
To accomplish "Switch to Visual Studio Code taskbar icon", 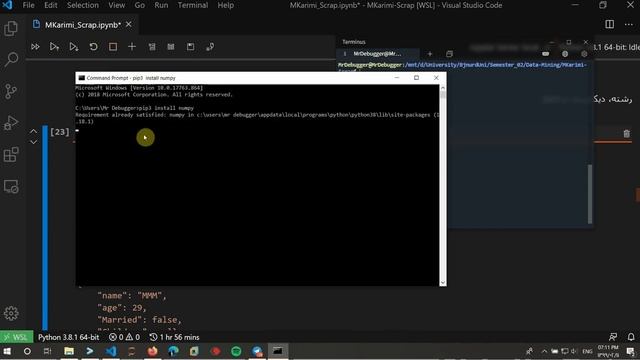I will tap(111, 351).
